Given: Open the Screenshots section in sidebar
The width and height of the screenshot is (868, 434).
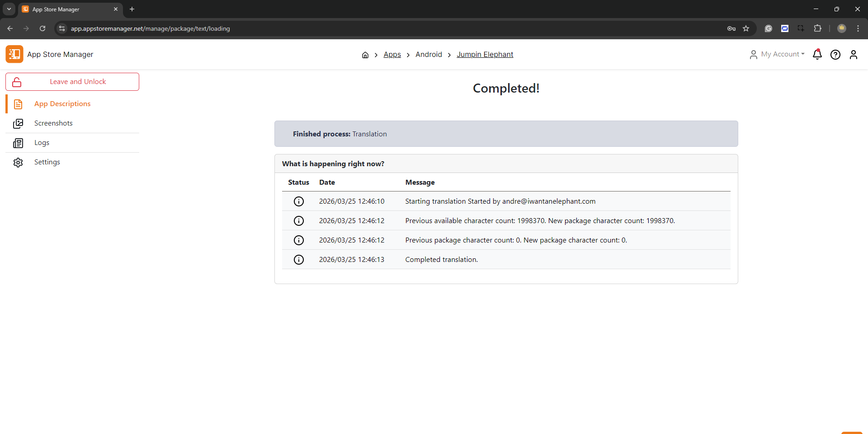Looking at the screenshot, I should [x=53, y=123].
